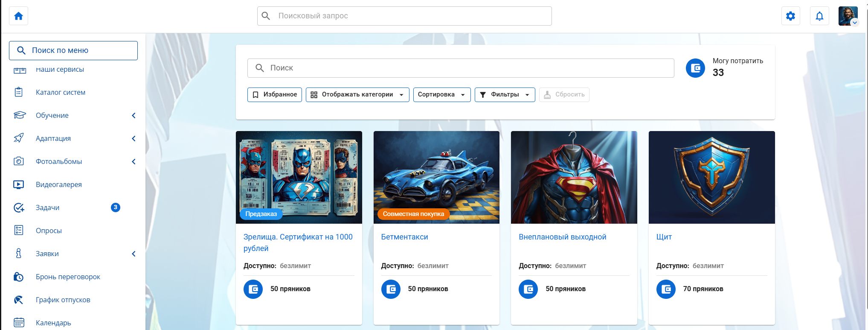
Task: Click wallet icon on Зрелища certificate card
Action: point(253,289)
